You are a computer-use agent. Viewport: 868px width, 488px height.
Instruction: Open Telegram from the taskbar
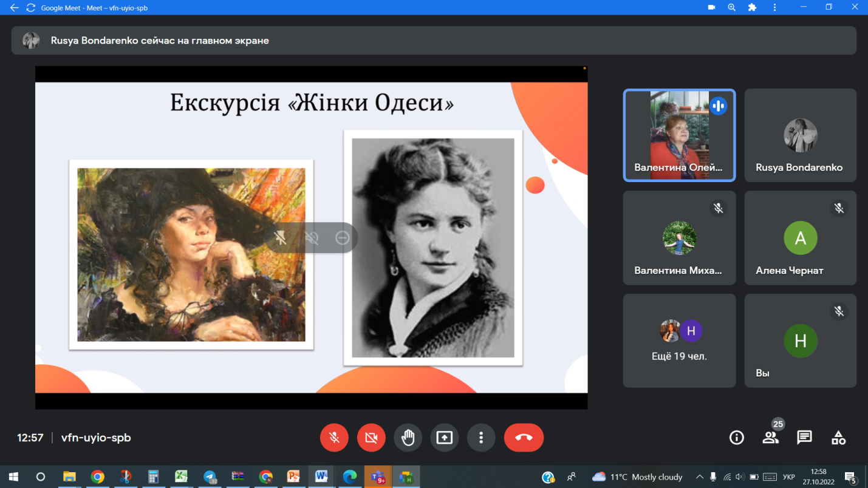pyautogui.click(x=210, y=477)
